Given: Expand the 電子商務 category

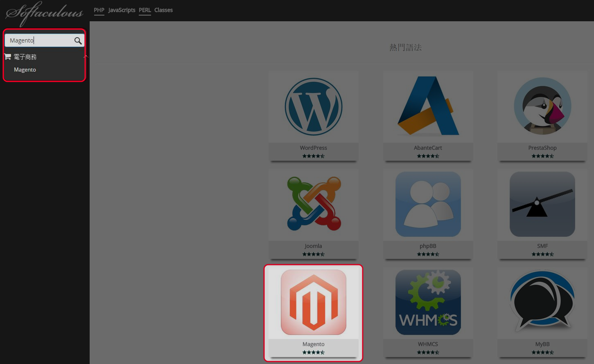Looking at the screenshot, I should [x=25, y=56].
